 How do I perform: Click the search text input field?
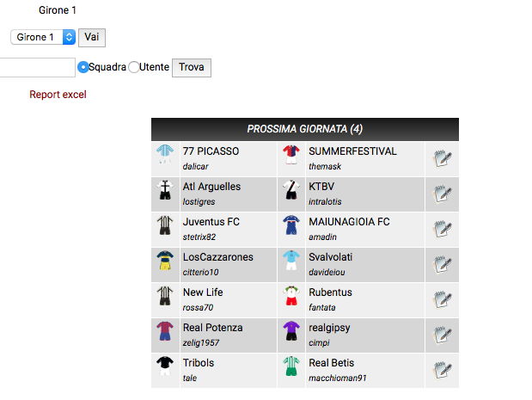[36, 67]
